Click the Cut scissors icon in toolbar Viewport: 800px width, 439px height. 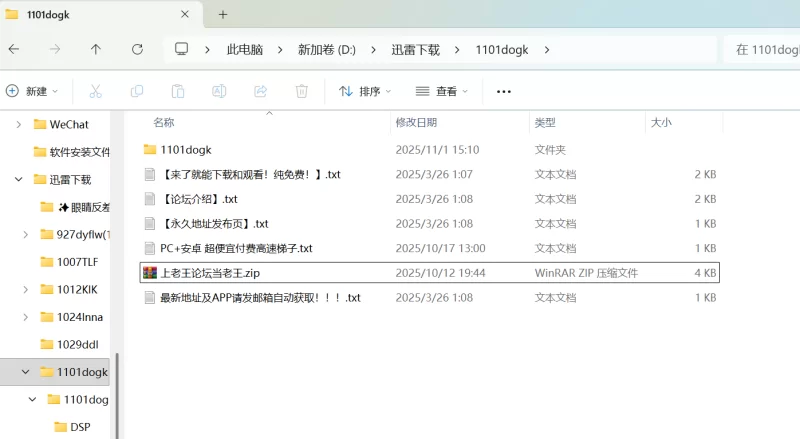pos(95,91)
